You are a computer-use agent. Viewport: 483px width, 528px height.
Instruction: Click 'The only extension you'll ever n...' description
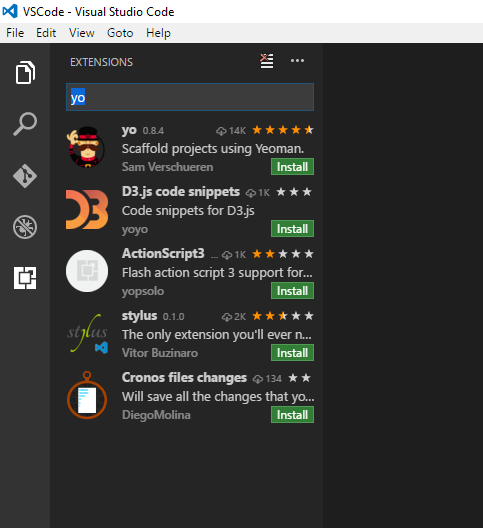pyautogui.click(x=217, y=334)
